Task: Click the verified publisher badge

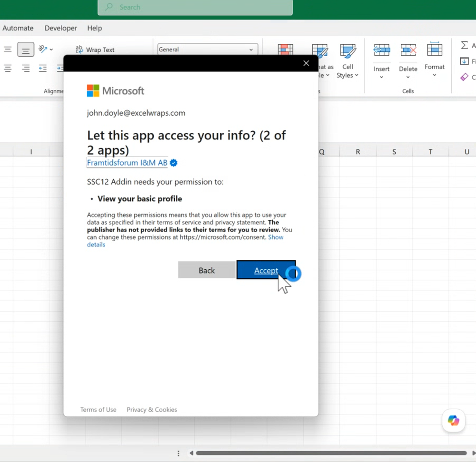Action: pos(174,163)
